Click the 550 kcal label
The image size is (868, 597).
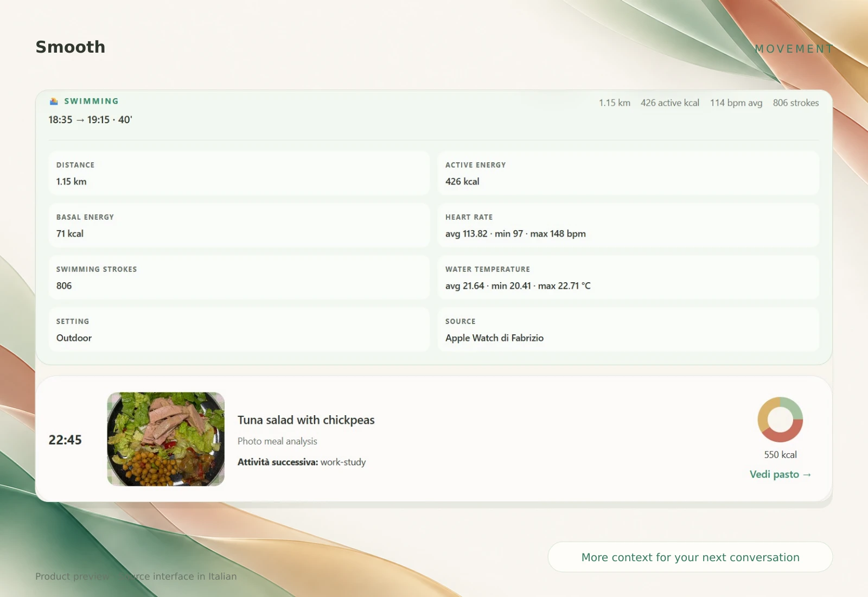pyautogui.click(x=780, y=455)
